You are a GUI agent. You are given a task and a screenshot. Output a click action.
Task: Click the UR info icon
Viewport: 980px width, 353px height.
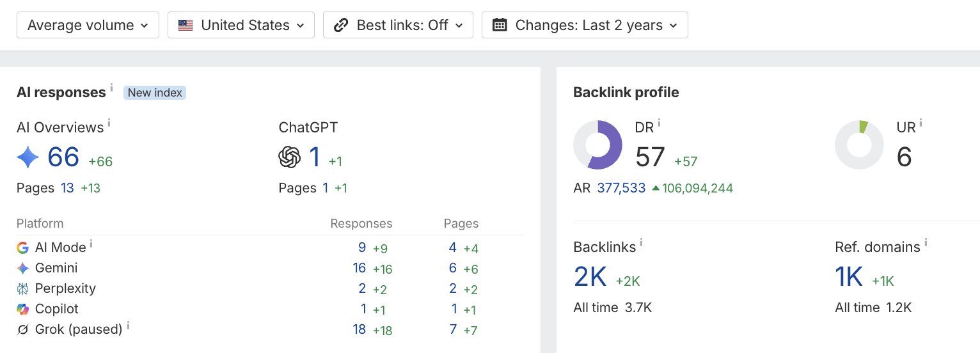[x=921, y=122]
